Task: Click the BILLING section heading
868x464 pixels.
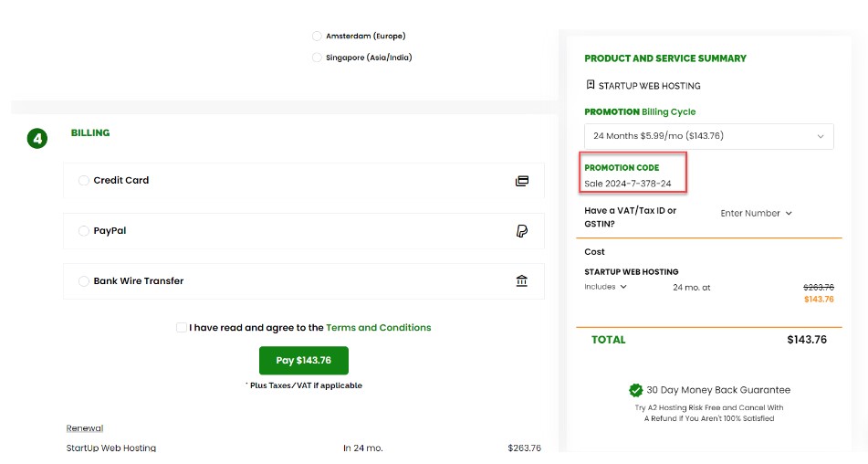Action: [90, 132]
